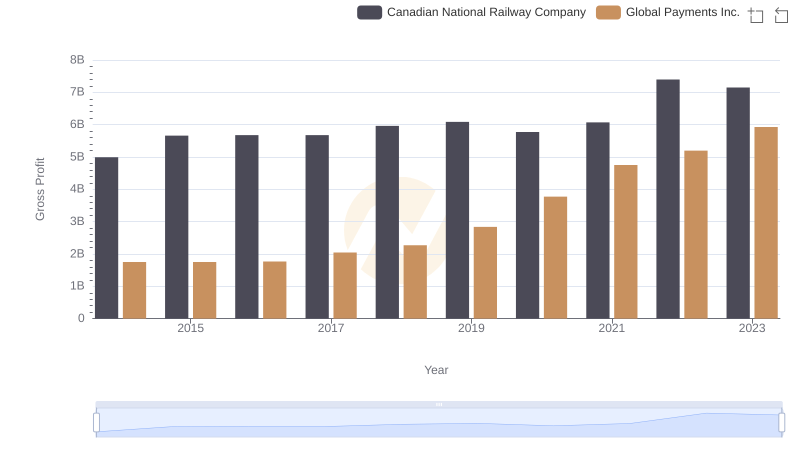Click the 2015 x-axis label
This screenshot has height=461, width=800.
190,328
